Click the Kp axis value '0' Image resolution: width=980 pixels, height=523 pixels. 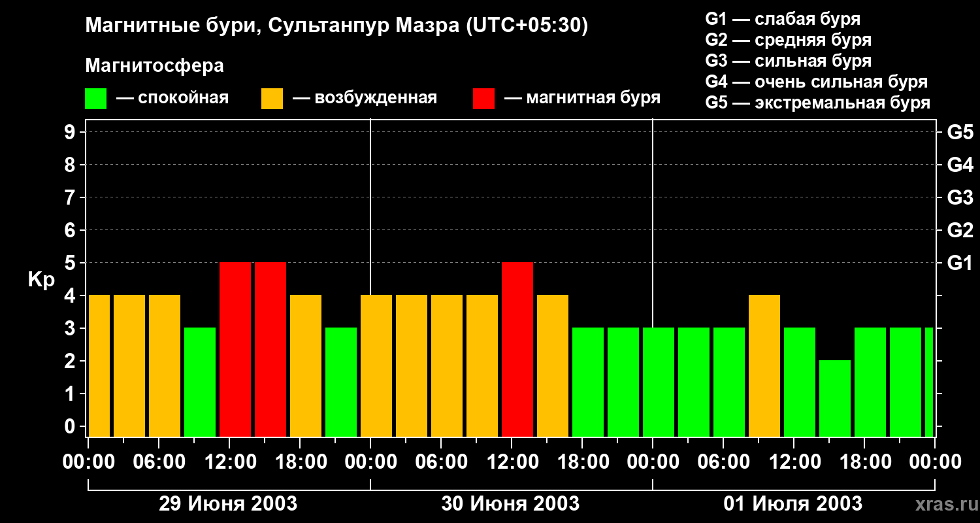click(x=71, y=427)
